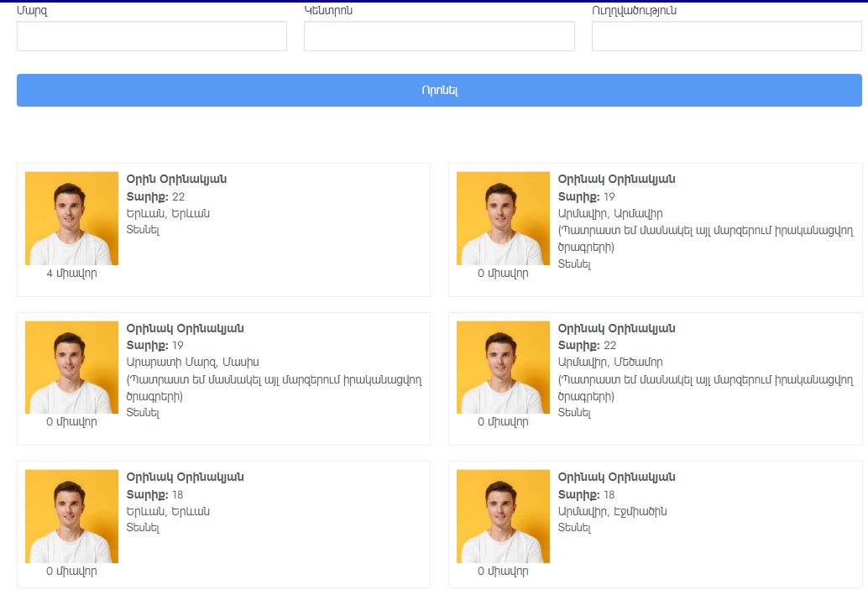Select name Օրինակ Օրինակյան on Էջմիածին card
This screenshot has width=868, height=595.
pos(617,478)
